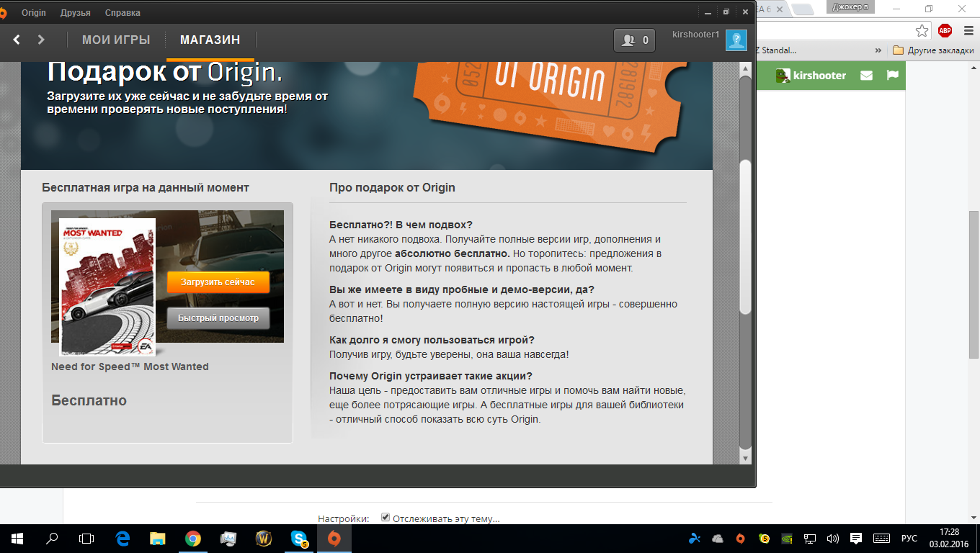Open the Справка menu
The width and height of the screenshot is (980, 553).
pyautogui.click(x=122, y=13)
